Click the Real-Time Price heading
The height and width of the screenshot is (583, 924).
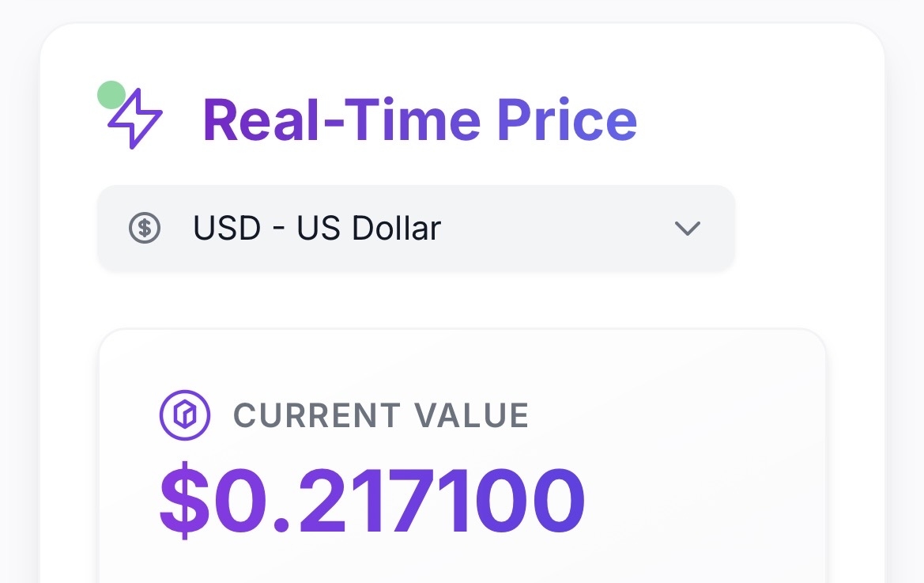[420, 120]
